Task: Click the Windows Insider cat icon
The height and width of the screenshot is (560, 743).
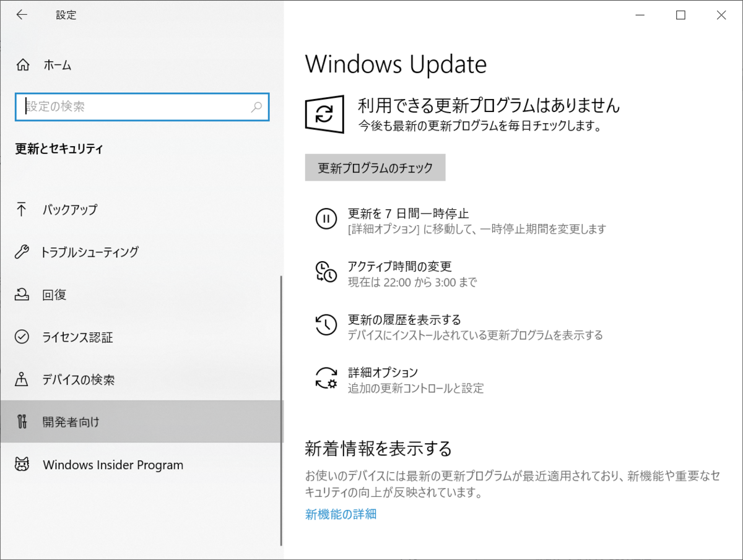Action: [22, 465]
